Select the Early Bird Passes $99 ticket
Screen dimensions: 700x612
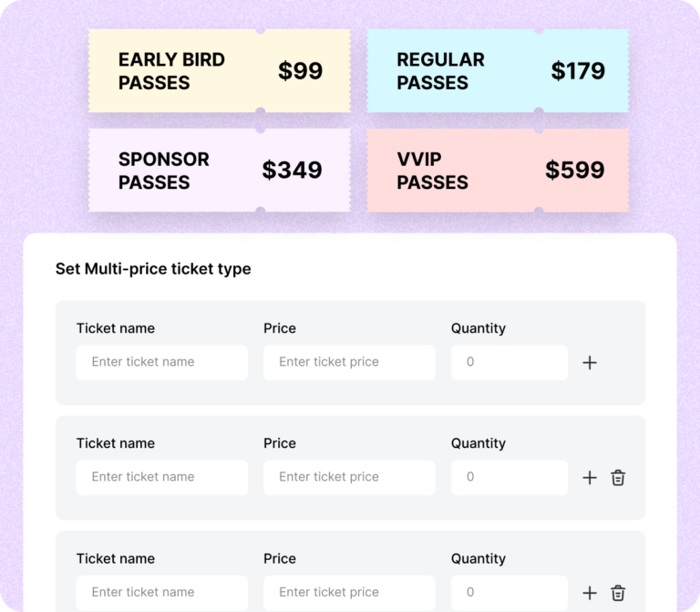point(220,71)
